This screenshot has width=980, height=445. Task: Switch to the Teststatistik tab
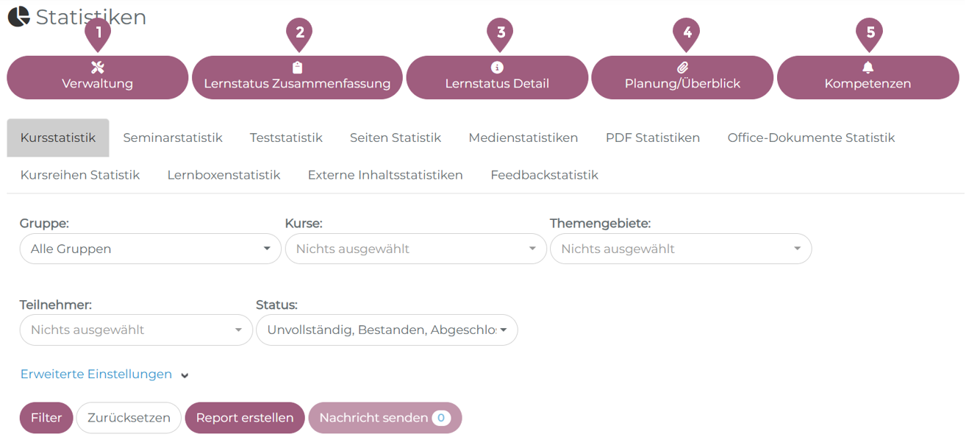coord(286,138)
